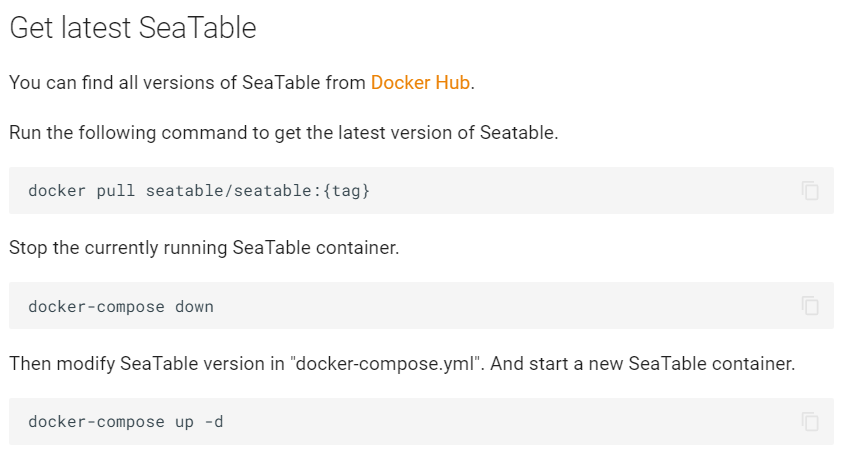The width and height of the screenshot is (849, 463).
Task: Click the {tag} placeholder in pull command
Action: pos(347,191)
